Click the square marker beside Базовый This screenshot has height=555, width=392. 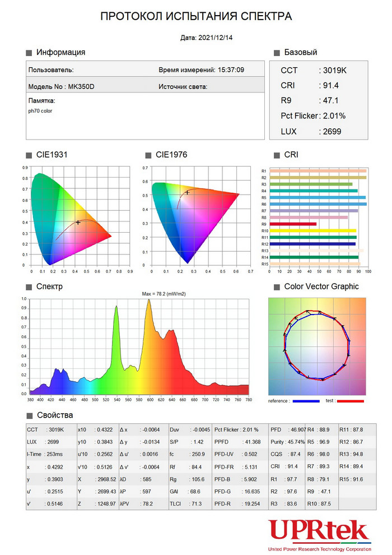click(277, 53)
